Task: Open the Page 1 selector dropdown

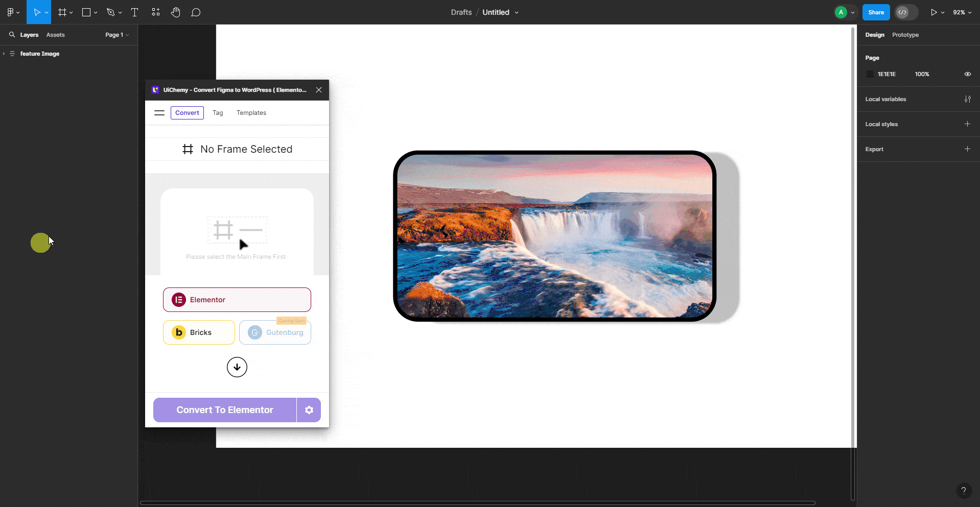Action: (x=116, y=35)
